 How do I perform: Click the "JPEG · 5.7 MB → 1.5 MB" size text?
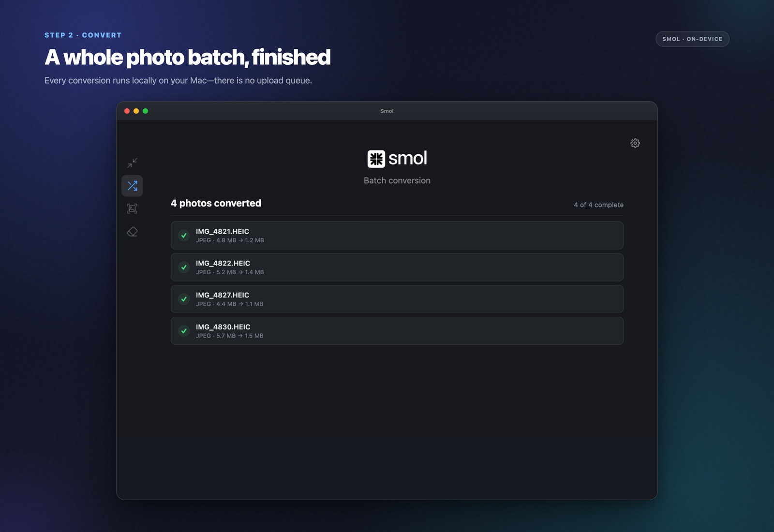pyautogui.click(x=230, y=336)
